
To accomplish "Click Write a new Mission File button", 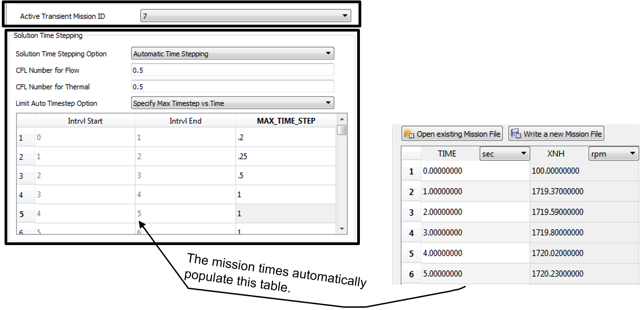I will click(556, 134).
